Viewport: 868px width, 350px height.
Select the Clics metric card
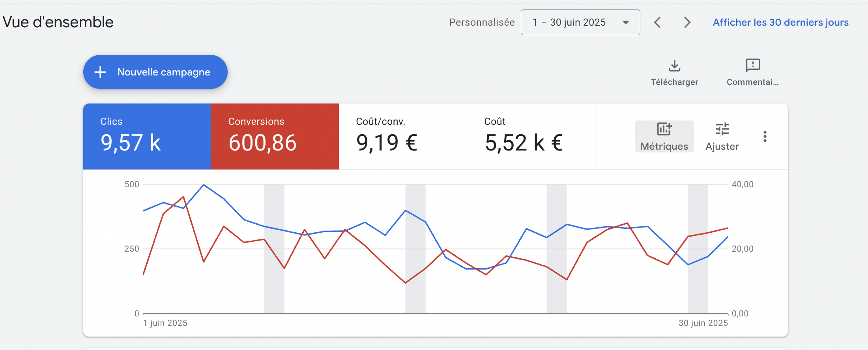click(x=147, y=136)
